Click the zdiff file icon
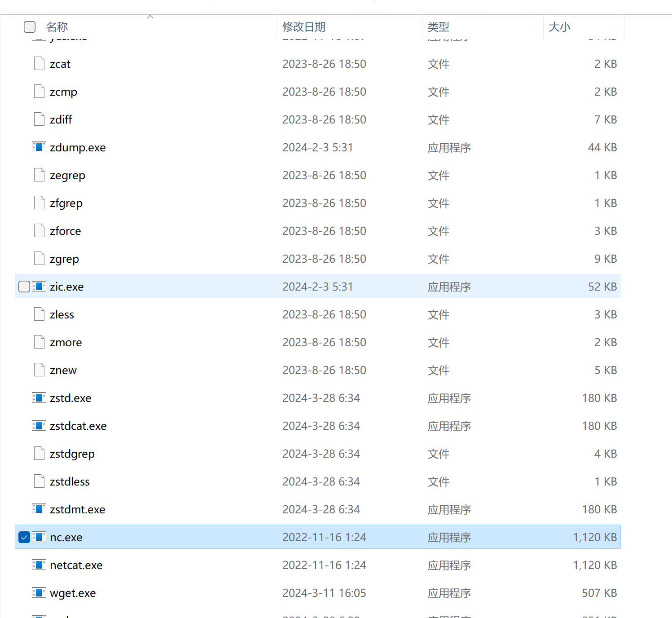The width and height of the screenshot is (672, 618). (39, 119)
